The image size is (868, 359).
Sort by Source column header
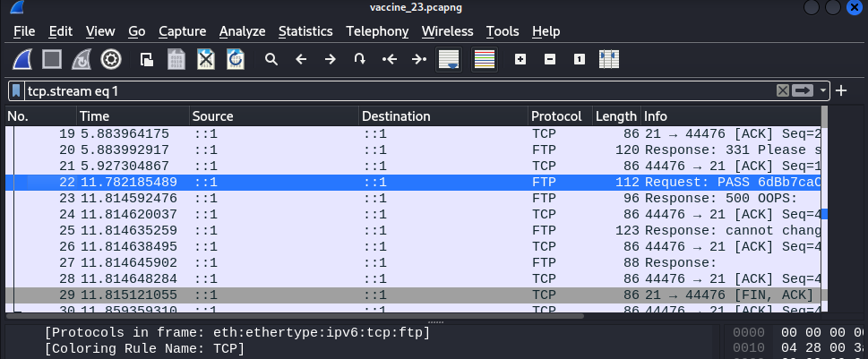coord(273,116)
